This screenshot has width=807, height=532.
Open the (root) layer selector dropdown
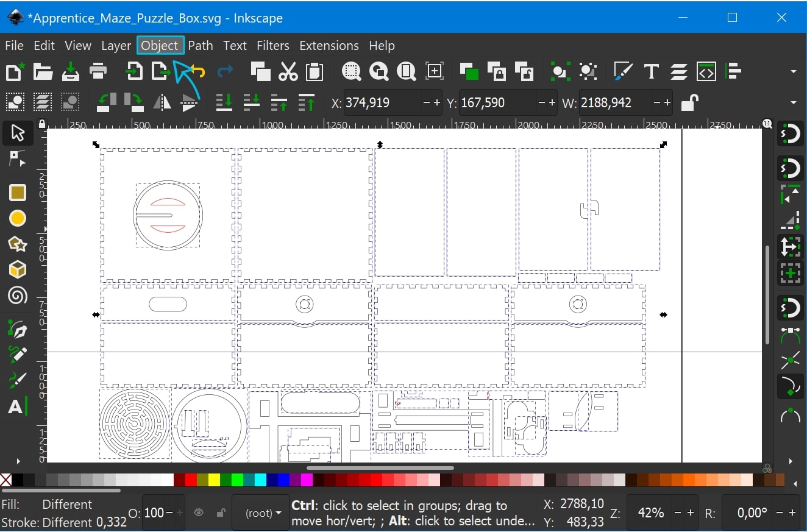(260, 512)
